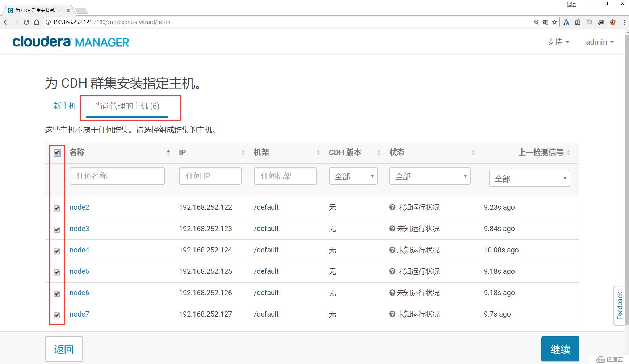Open the CDH 版本 filter dropdown
The height and width of the screenshot is (364, 629).
tap(353, 176)
